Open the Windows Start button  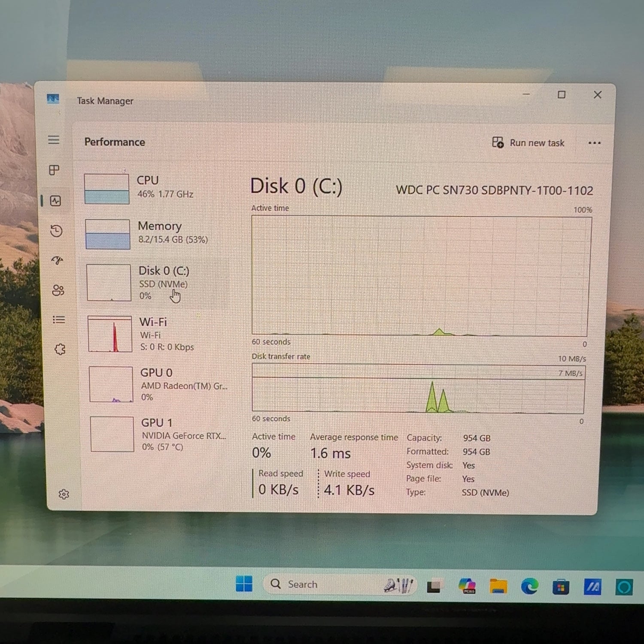click(x=244, y=584)
